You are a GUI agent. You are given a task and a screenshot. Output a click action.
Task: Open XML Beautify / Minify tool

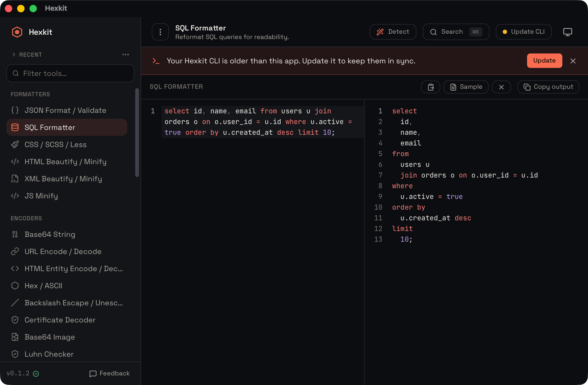click(67, 179)
